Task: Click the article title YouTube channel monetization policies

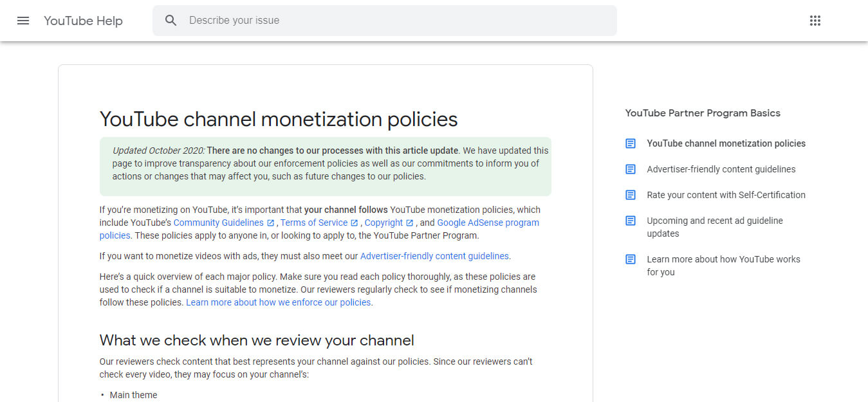Action: (x=279, y=120)
